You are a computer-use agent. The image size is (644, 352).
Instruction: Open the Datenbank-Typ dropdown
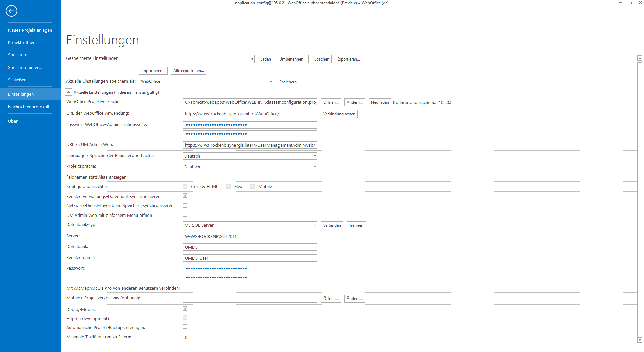[314, 225]
